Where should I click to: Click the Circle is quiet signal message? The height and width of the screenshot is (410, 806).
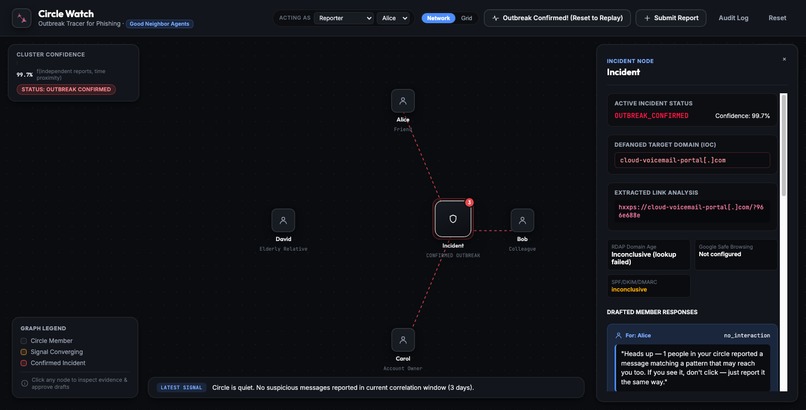click(343, 387)
